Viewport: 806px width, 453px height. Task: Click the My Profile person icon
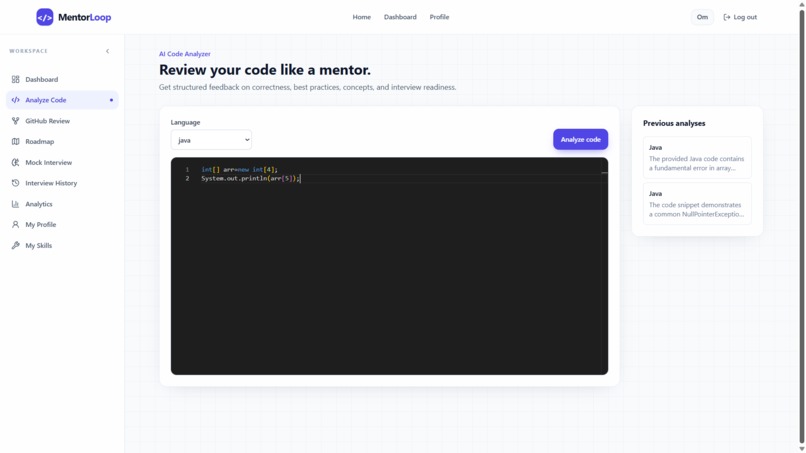tap(15, 225)
